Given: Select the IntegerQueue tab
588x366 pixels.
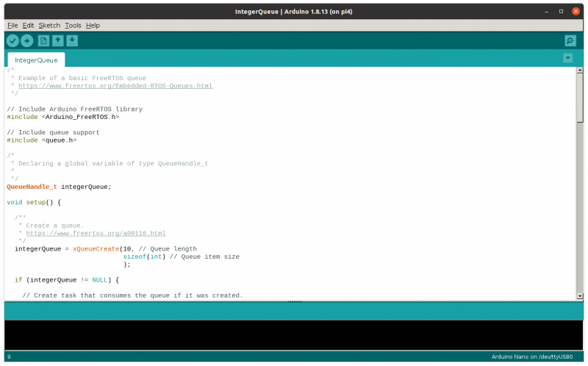Looking at the screenshot, I should 36,60.
